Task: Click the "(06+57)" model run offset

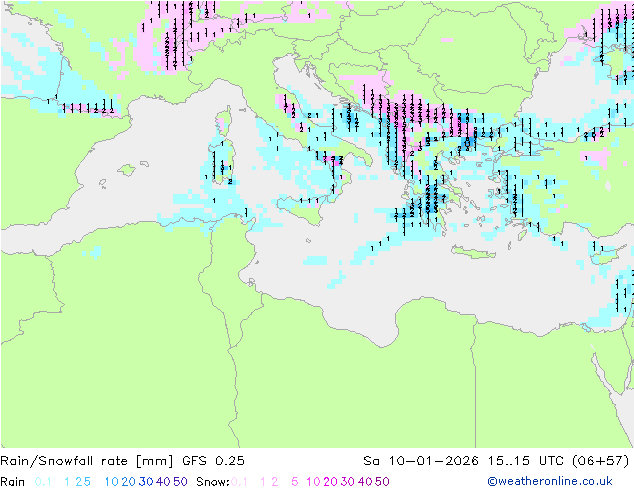Action: 600,461
